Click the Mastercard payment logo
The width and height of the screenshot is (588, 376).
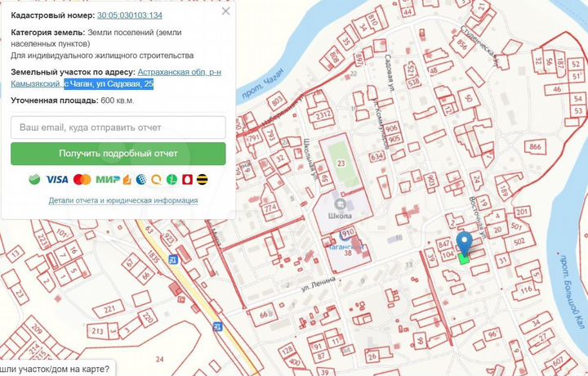[x=82, y=179]
